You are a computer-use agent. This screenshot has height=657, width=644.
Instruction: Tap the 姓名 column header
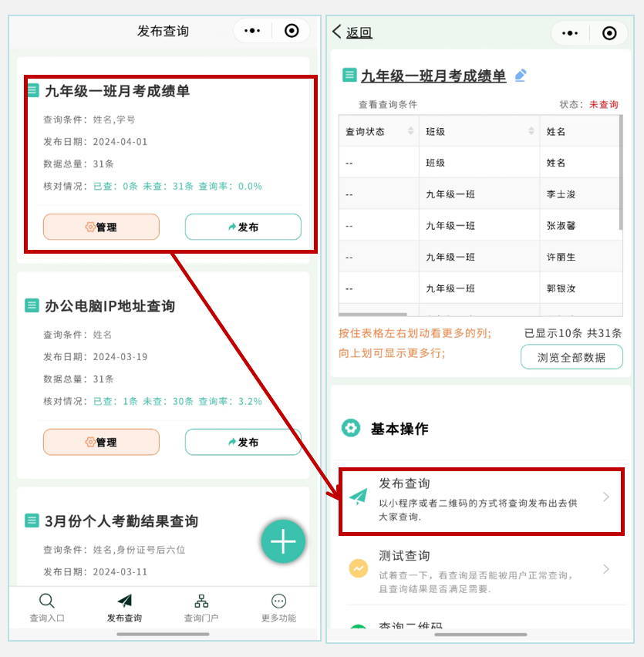tap(579, 131)
